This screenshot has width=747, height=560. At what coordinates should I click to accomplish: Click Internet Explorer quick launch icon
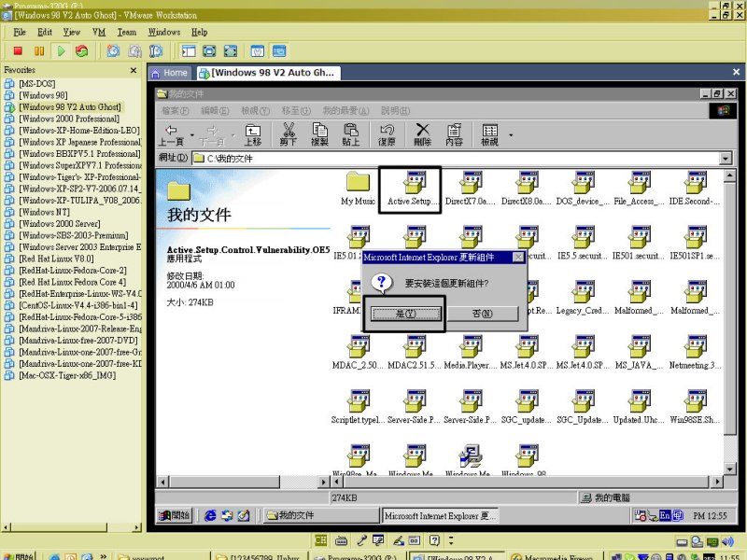pos(210,515)
